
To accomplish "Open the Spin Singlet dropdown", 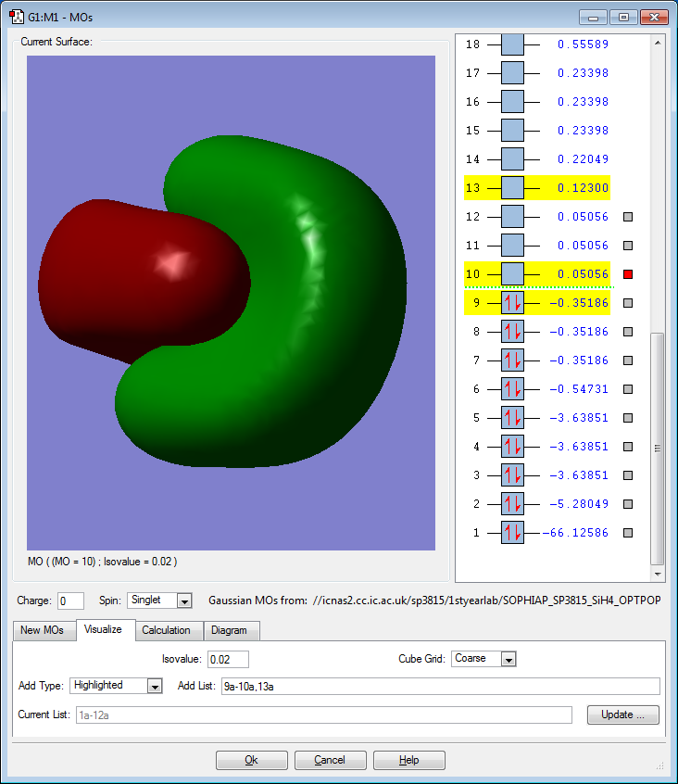I will [x=160, y=600].
